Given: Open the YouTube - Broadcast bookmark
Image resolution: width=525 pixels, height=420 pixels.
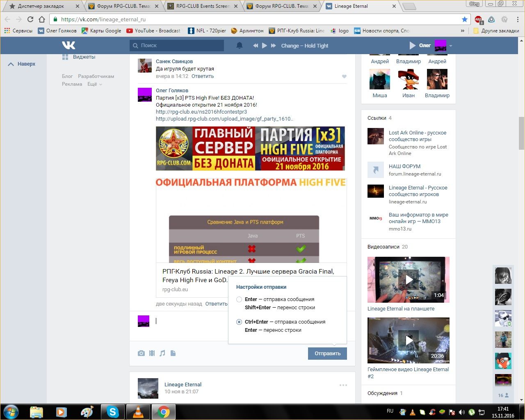Looking at the screenshot, I should [x=153, y=31].
